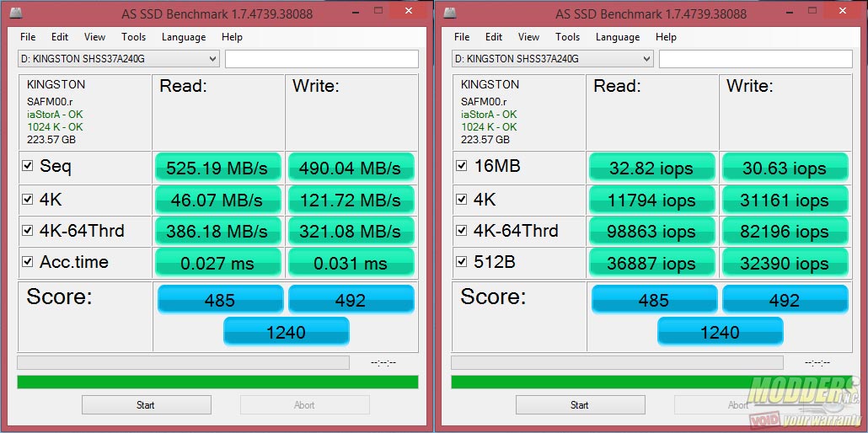Click the 4K write result 121.72 MB/s
Image resolution: width=868 pixels, height=433 pixels.
(351, 200)
